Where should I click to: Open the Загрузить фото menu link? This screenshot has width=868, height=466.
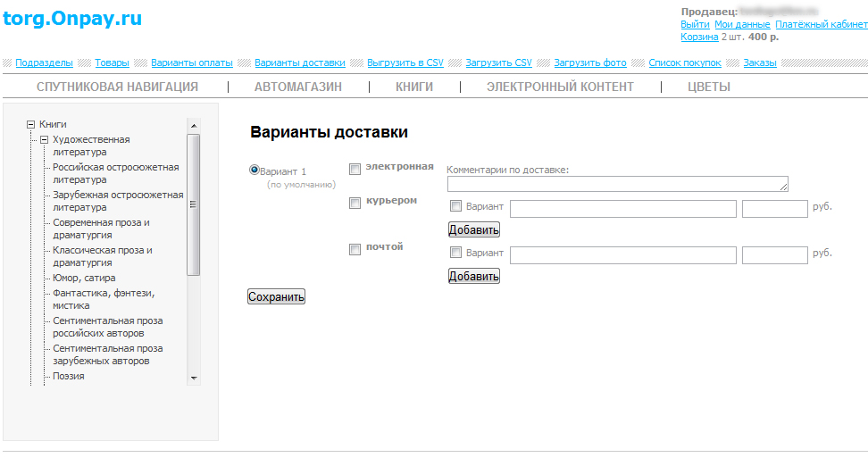click(x=589, y=62)
